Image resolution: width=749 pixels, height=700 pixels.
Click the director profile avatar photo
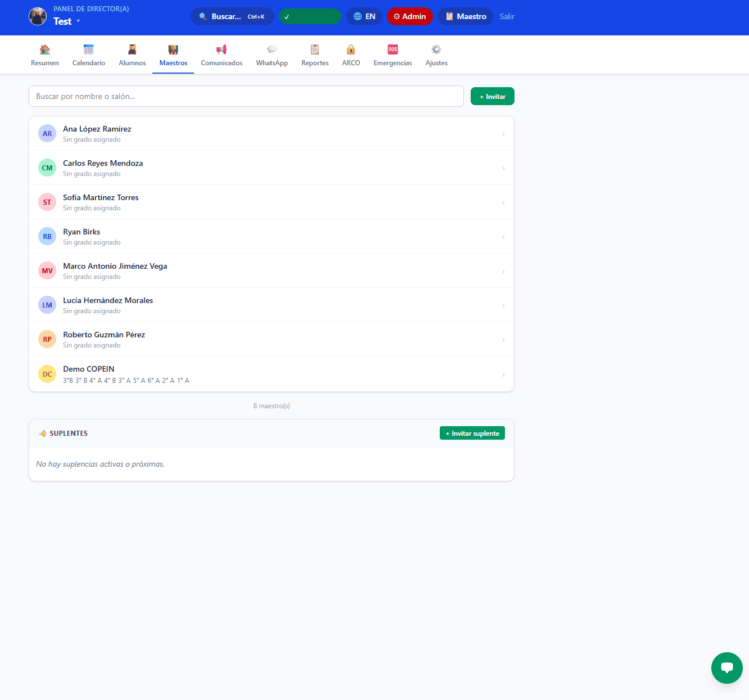tap(38, 16)
